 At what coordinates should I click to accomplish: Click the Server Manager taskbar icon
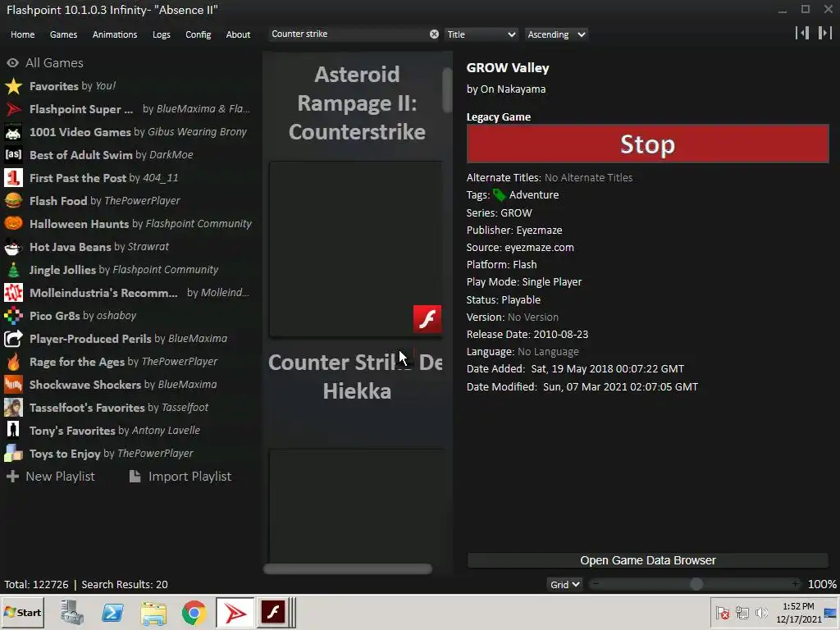[72, 612]
